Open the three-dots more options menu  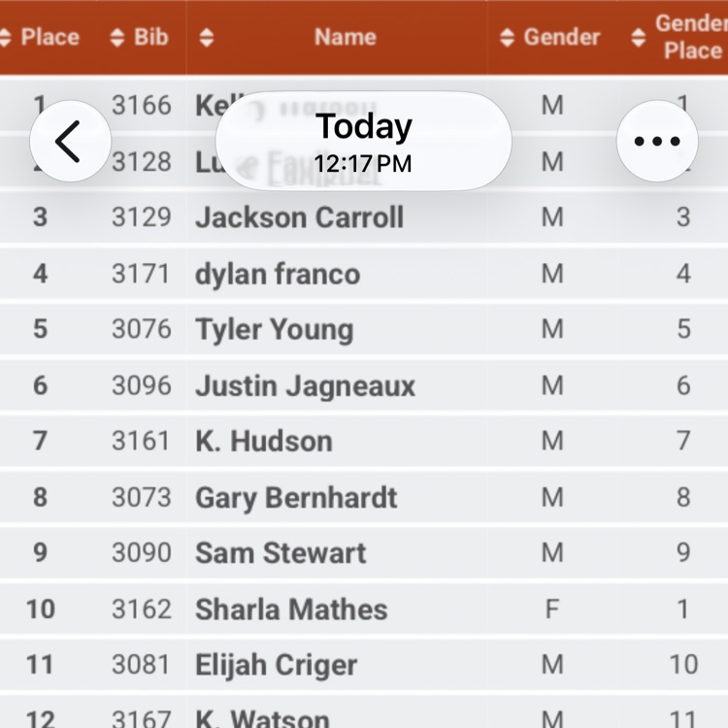(x=657, y=141)
